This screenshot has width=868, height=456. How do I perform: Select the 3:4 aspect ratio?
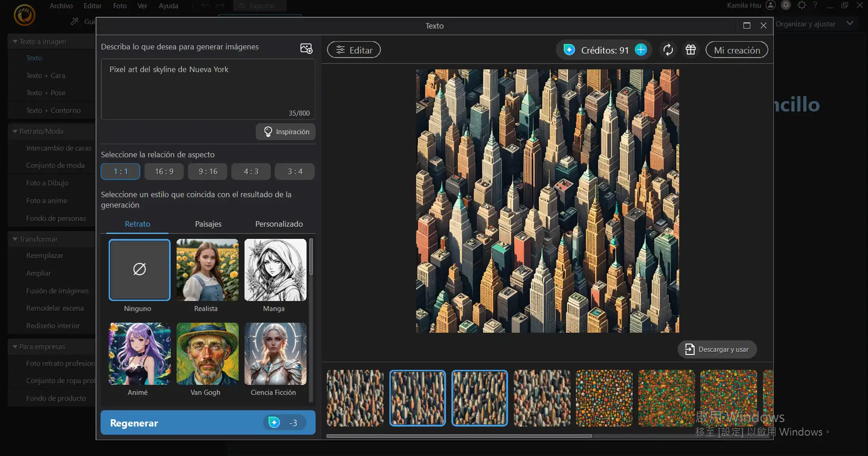(295, 172)
